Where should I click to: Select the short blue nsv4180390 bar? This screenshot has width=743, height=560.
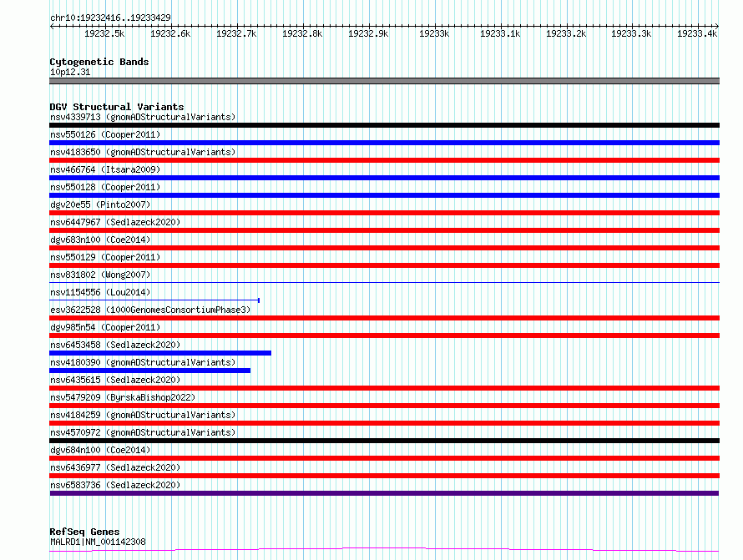tap(149, 371)
